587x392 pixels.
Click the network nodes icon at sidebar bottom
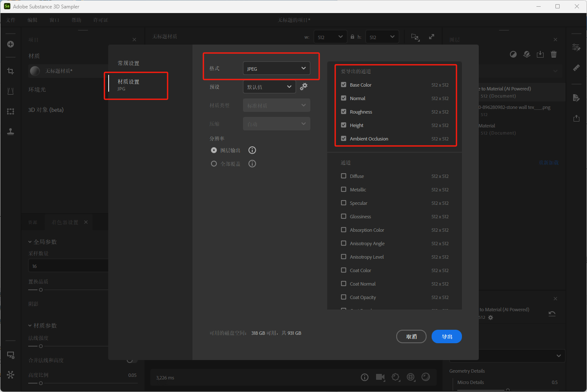coord(11,374)
